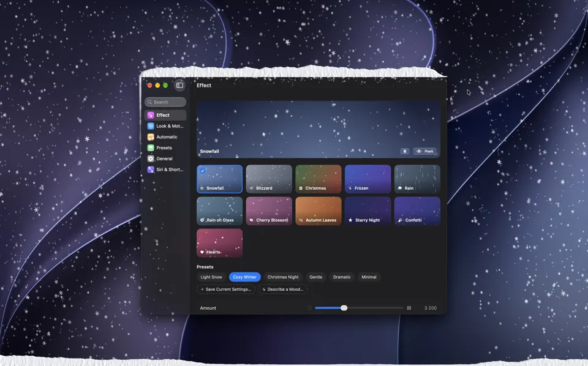Click the Presets sidebar label

(164, 148)
